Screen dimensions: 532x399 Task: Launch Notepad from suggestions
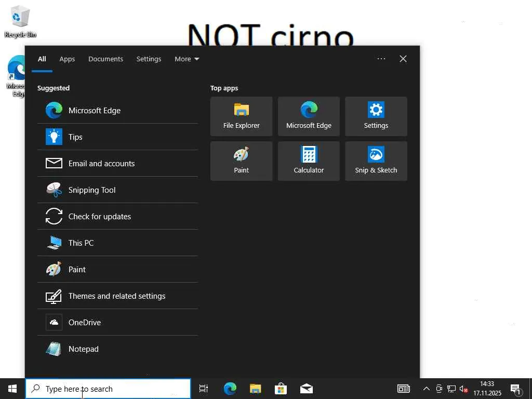(117, 349)
